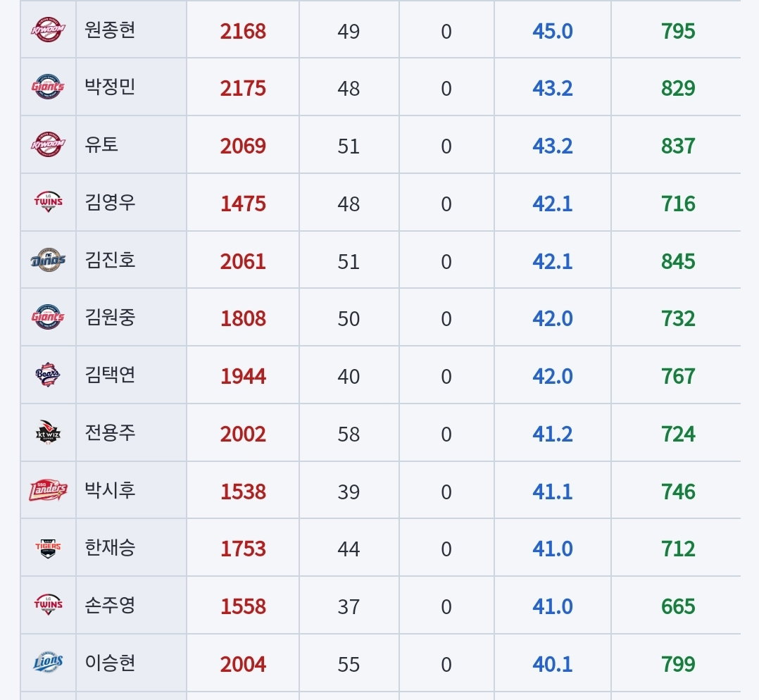Click the 0 in the 원종현 row
This screenshot has width=759, height=700.
coord(446,32)
